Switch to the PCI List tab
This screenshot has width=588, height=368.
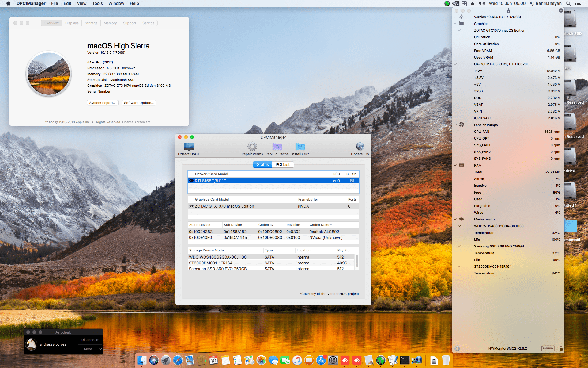283,164
